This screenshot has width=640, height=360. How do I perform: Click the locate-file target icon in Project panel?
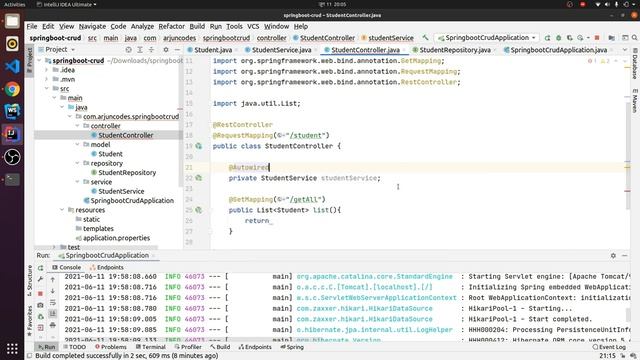pyautogui.click(x=129, y=49)
